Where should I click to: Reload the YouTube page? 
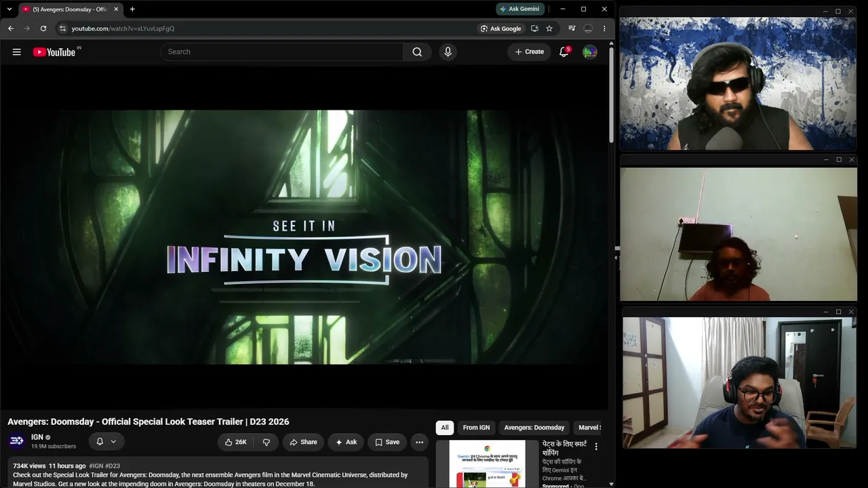43,28
